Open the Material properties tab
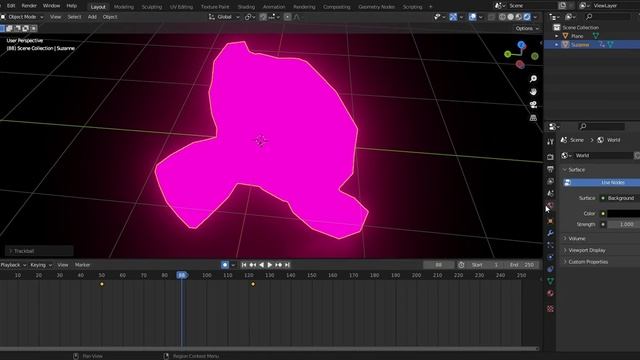640x360 pixels. [x=550, y=293]
